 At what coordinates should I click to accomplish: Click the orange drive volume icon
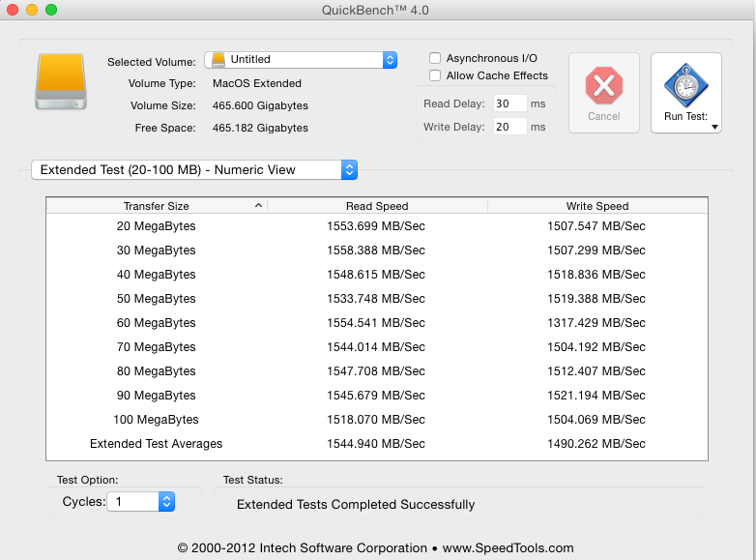point(61,81)
